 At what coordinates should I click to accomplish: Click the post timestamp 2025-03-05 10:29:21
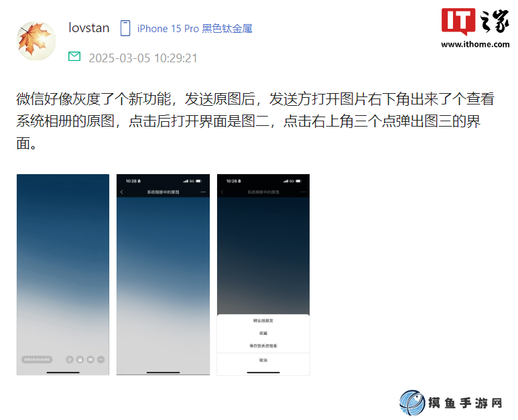[x=143, y=58]
